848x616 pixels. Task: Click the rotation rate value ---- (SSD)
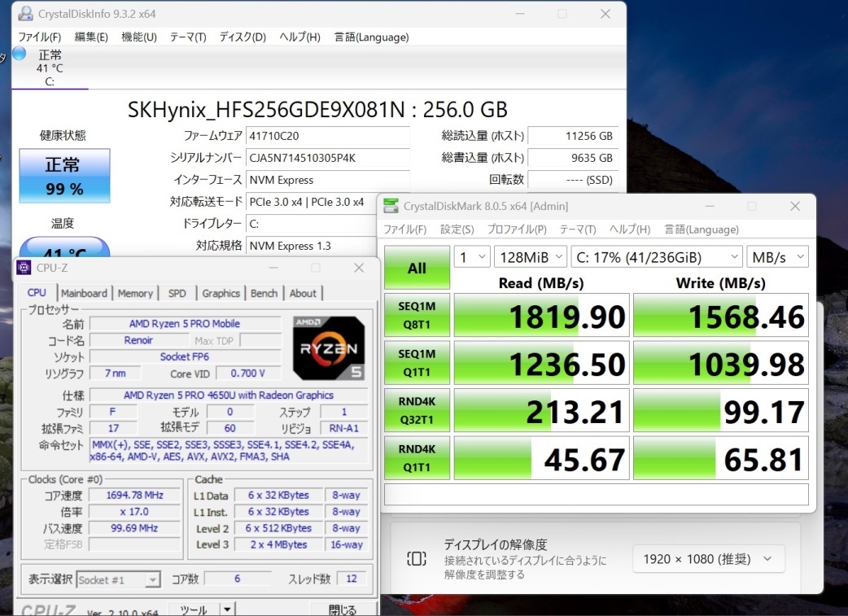click(573, 180)
